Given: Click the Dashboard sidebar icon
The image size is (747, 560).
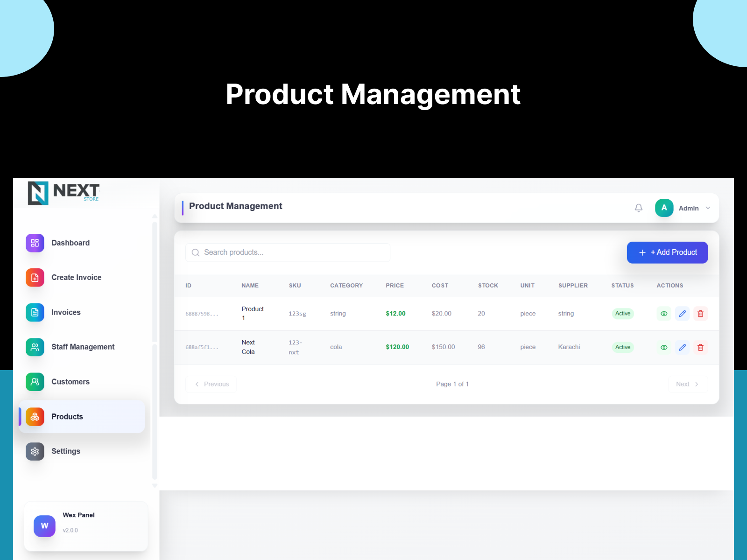Looking at the screenshot, I should pos(35,243).
